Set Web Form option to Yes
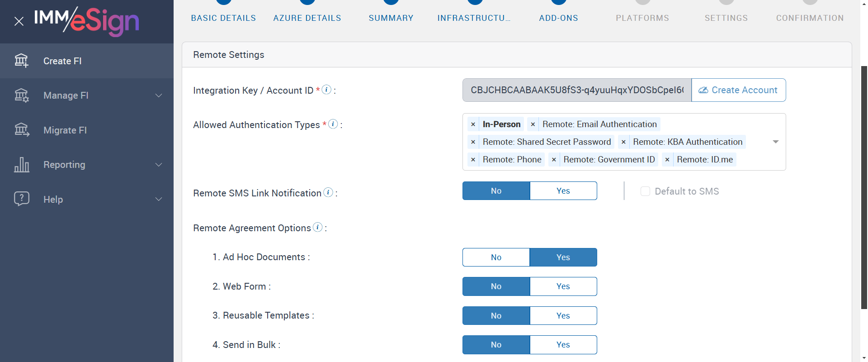 pyautogui.click(x=563, y=286)
